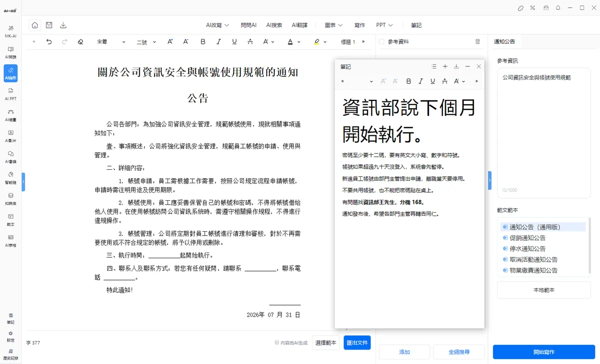Switch to the 通知公告 tab
Viewport: 600px width, 364px height.
click(x=504, y=41)
